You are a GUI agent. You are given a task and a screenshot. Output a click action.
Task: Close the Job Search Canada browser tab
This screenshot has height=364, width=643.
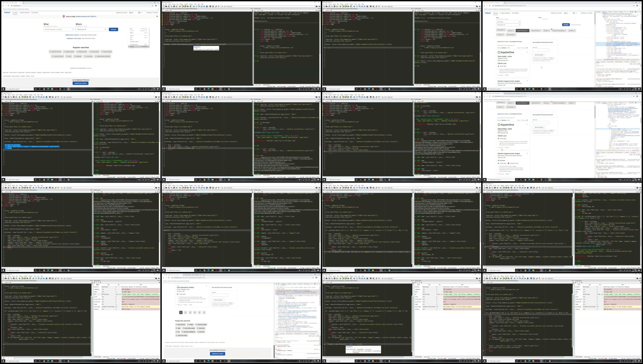tap(21, 3)
